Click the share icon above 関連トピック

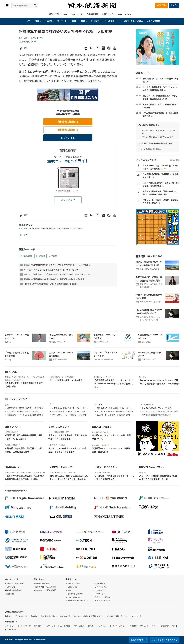click(115, 215)
